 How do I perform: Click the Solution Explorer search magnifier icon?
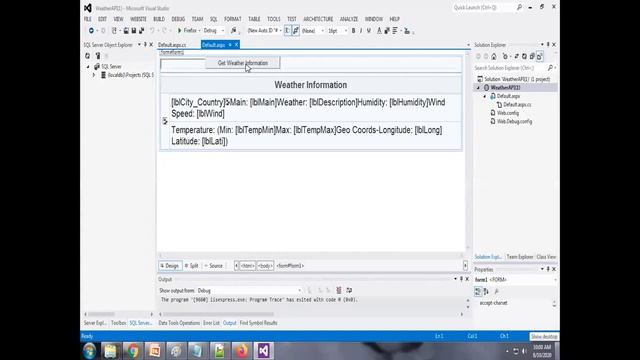tap(550, 68)
